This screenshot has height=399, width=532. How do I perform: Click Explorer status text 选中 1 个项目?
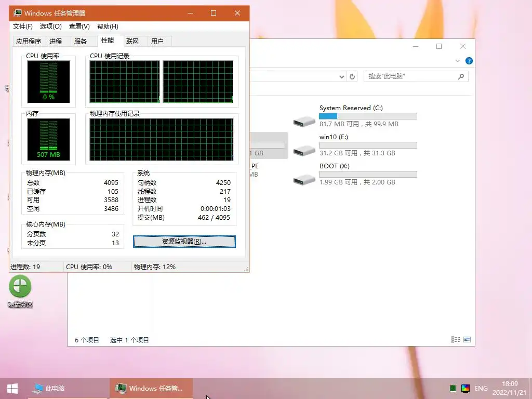tap(129, 340)
